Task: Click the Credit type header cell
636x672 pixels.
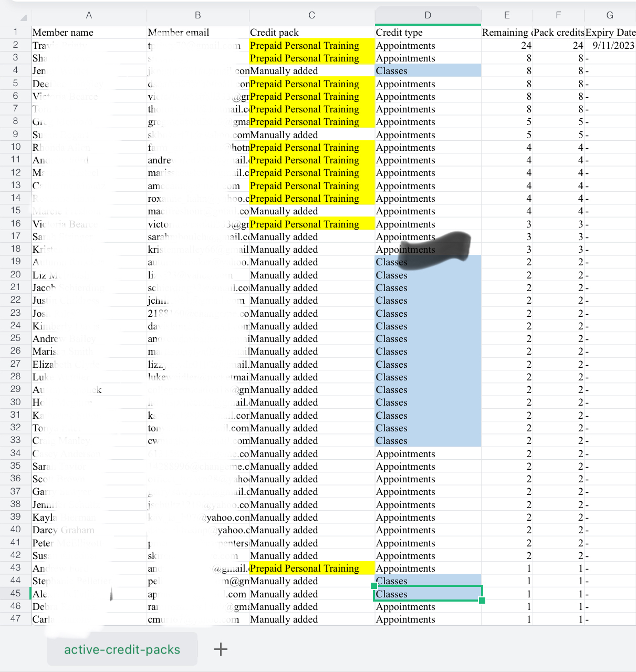Action: 428,33
